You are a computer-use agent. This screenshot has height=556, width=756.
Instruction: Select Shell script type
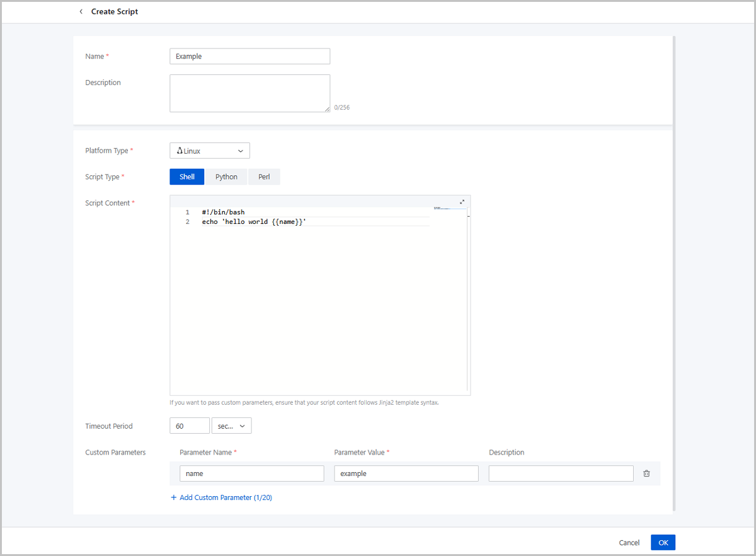click(187, 177)
